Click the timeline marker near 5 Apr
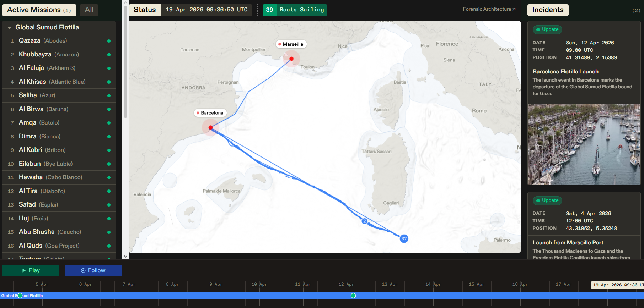 20,296
